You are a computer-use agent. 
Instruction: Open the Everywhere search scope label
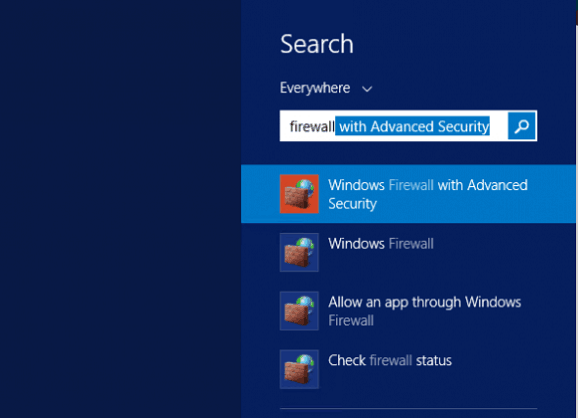point(315,88)
